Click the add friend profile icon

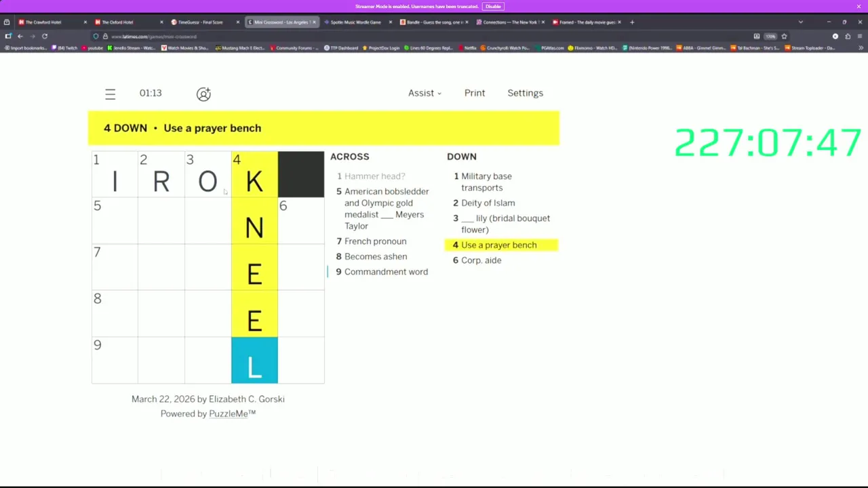pyautogui.click(x=203, y=94)
